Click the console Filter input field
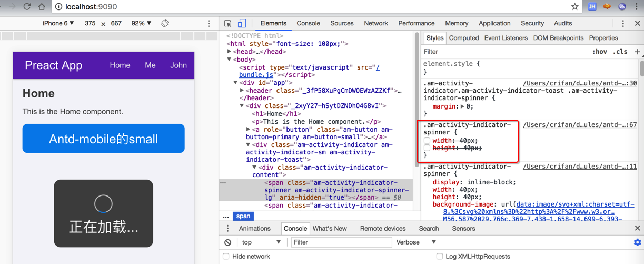Image resolution: width=644 pixels, height=264 pixels. (341, 242)
